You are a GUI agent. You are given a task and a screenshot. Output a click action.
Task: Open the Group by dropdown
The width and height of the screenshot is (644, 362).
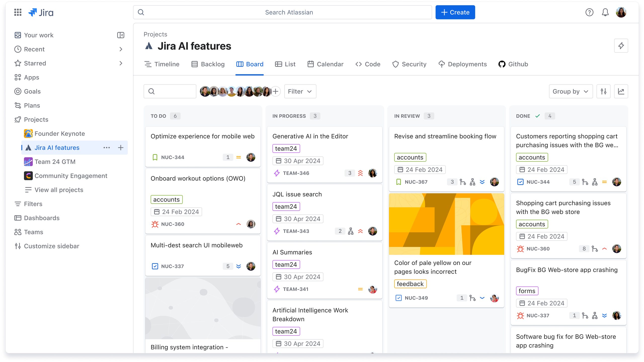pos(571,91)
